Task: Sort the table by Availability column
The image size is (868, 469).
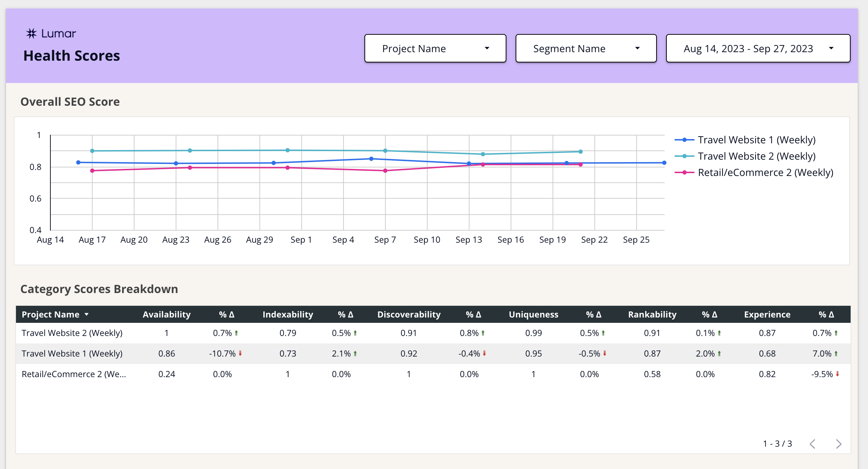Action: [x=166, y=314]
